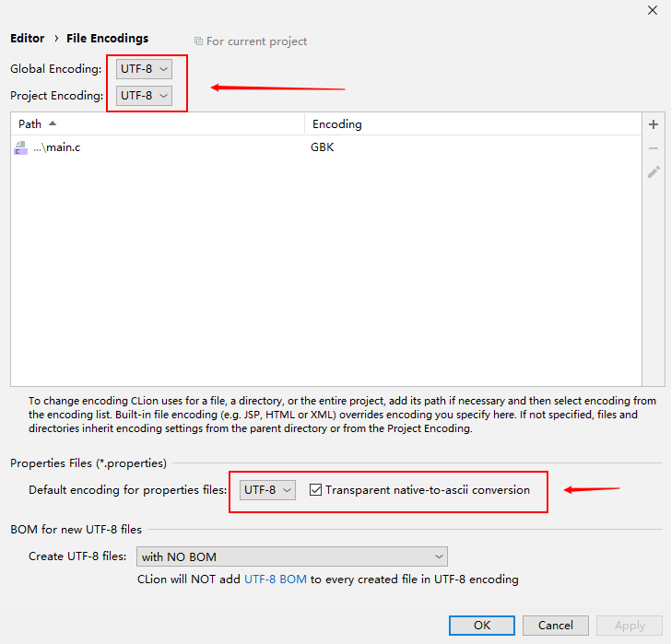Sort by the Path column header
Image resolution: width=671 pixels, height=644 pixels.
(158, 124)
